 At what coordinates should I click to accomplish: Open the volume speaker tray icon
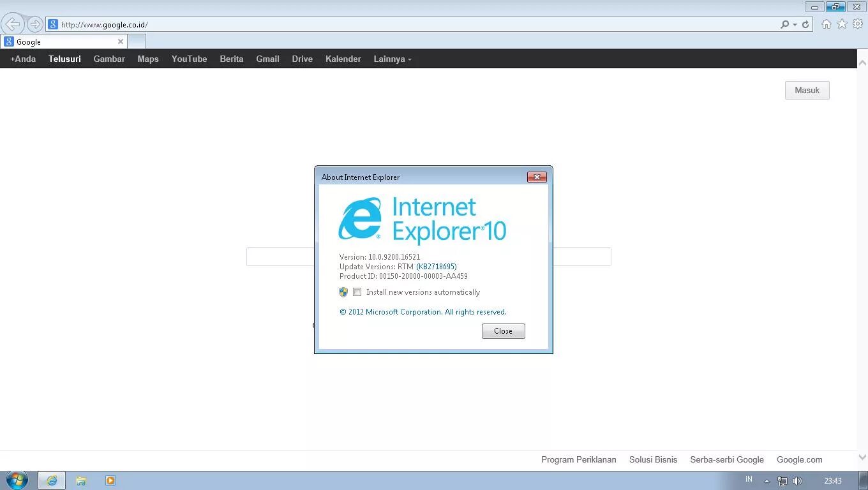(x=797, y=481)
